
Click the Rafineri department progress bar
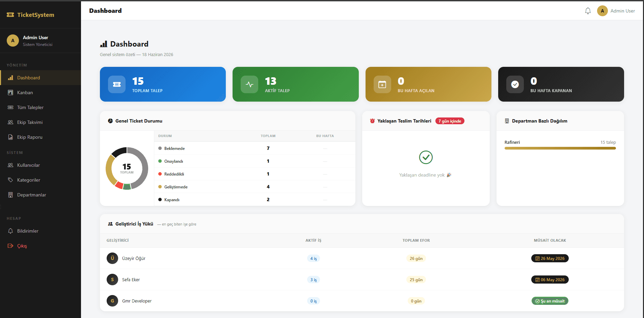coord(560,148)
